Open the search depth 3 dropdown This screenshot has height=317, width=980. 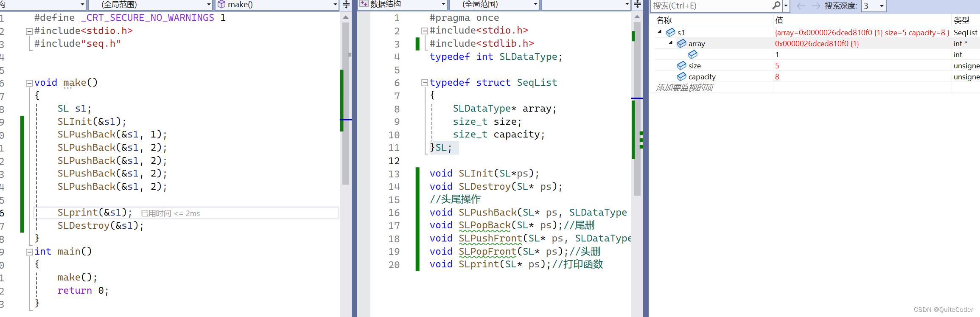[882, 6]
